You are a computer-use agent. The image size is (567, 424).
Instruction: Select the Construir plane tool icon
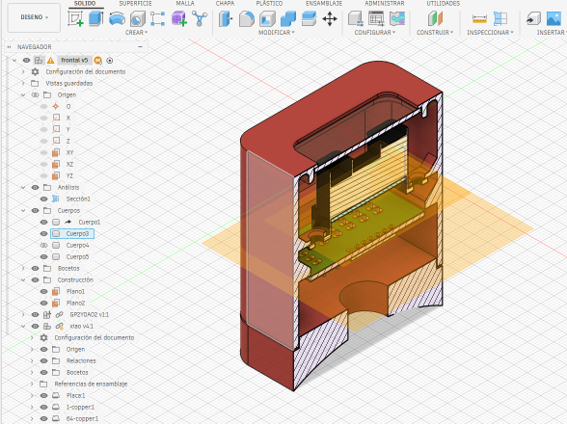pyautogui.click(x=435, y=19)
